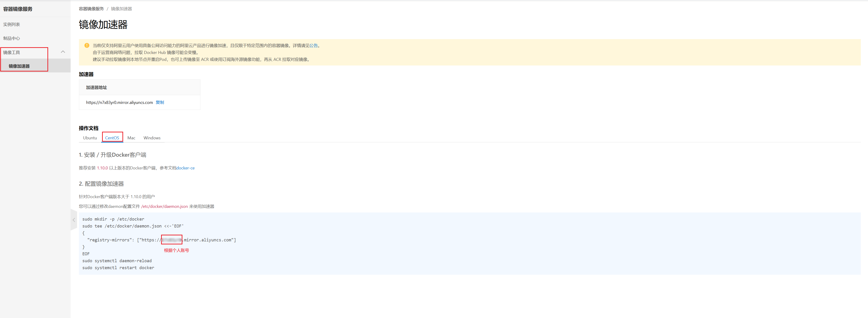Click the 镜像加速器 breadcrumb item

(121, 9)
